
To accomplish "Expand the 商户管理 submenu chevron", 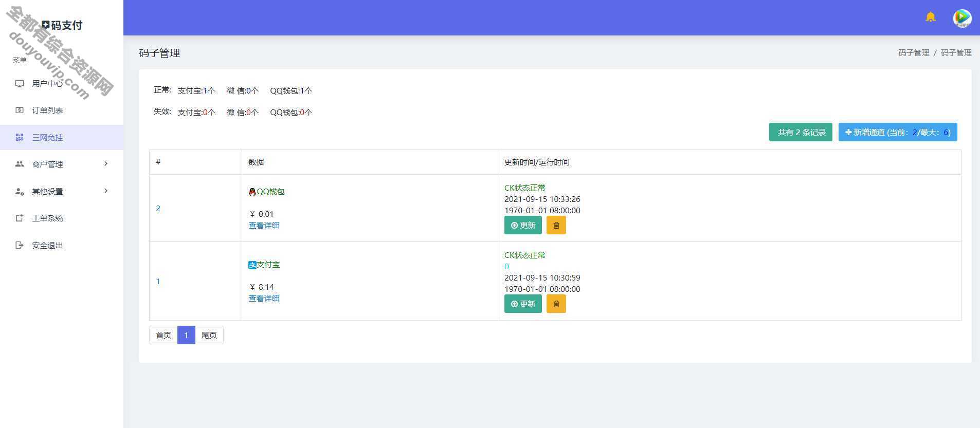I will (x=106, y=164).
